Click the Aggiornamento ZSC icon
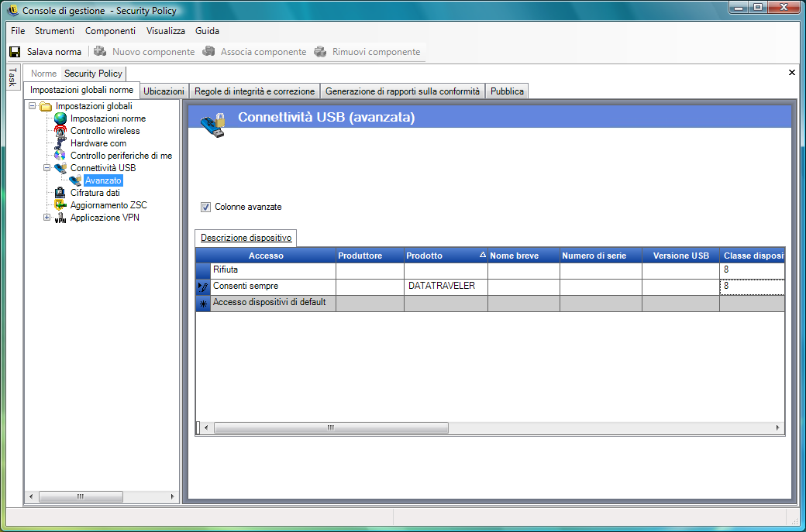The image size is (806, 532). 60,205
